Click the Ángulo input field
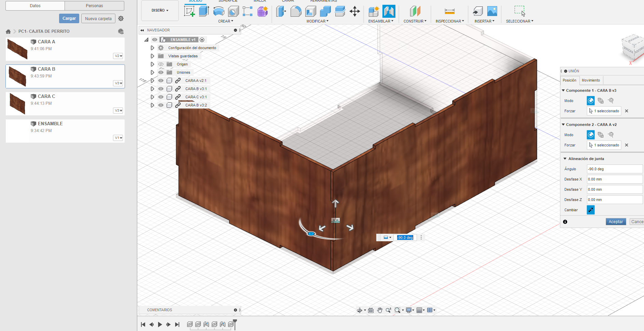 point(615,169)
